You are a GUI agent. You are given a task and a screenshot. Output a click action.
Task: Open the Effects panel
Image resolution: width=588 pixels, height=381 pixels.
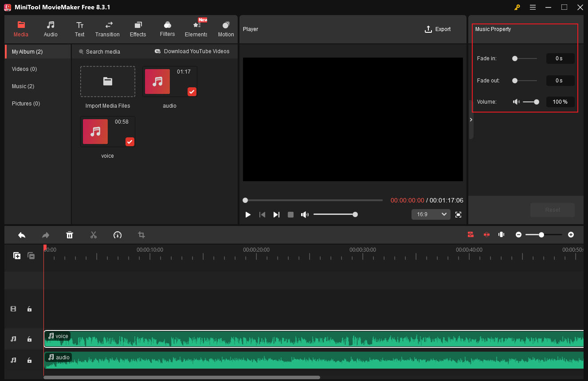coord(138,29)
